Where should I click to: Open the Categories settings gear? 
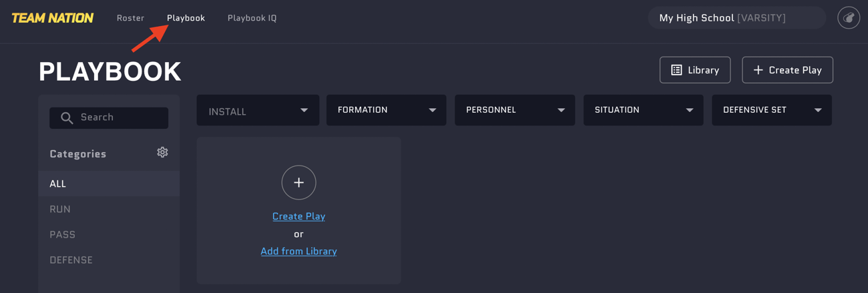[x=162, y=153]
